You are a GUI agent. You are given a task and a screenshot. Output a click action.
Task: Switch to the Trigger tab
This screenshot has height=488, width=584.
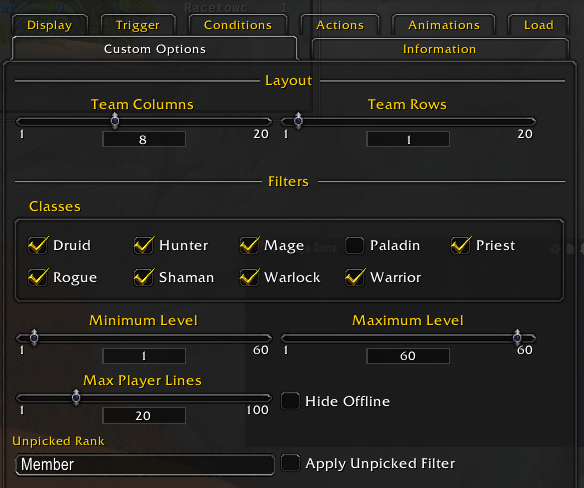tap(138, 25)
